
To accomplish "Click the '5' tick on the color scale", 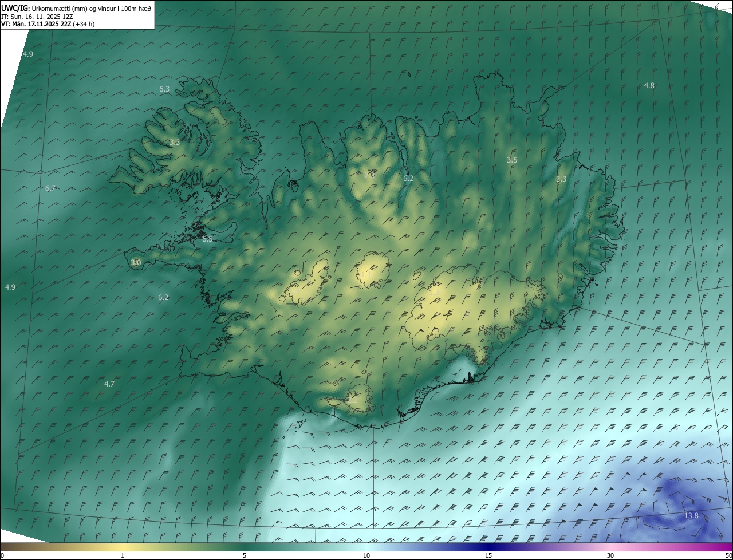I will 245,556.
